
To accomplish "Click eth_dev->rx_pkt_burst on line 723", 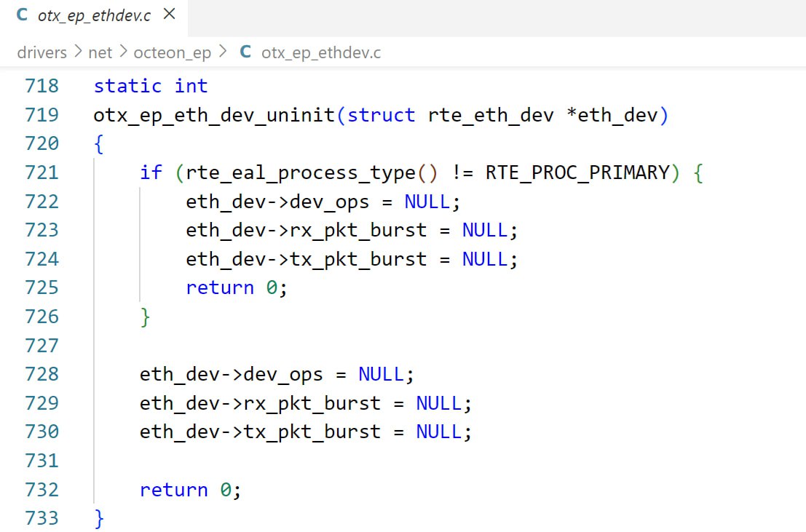I will point(307,231).
